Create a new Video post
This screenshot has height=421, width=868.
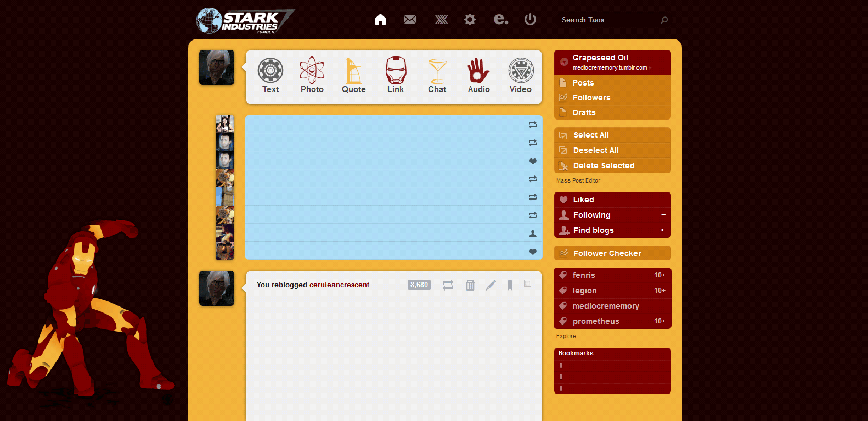click(521, 76)
